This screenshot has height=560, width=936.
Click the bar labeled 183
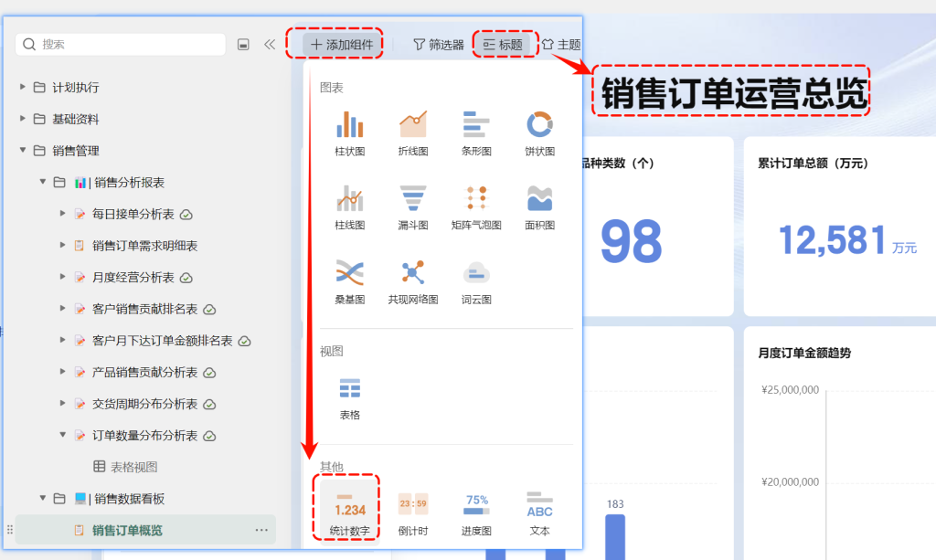[x=615, y=537]
